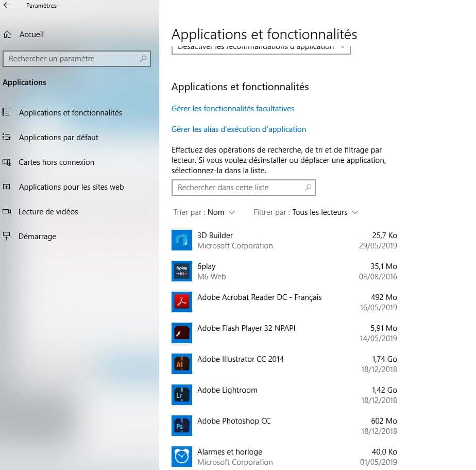
Task: Open the partially hidden recommandations d'application dropdown
Action: point(261,50)
